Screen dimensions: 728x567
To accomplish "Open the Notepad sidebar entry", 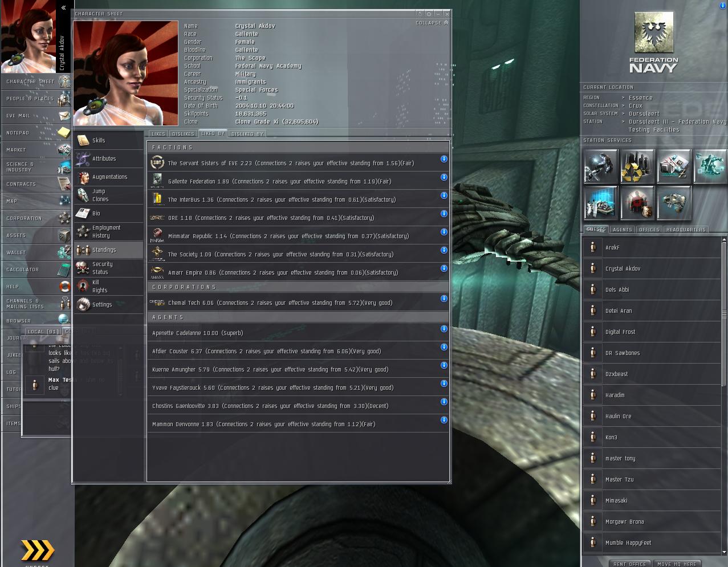I will pyautogui.click(x=36, y=133).
